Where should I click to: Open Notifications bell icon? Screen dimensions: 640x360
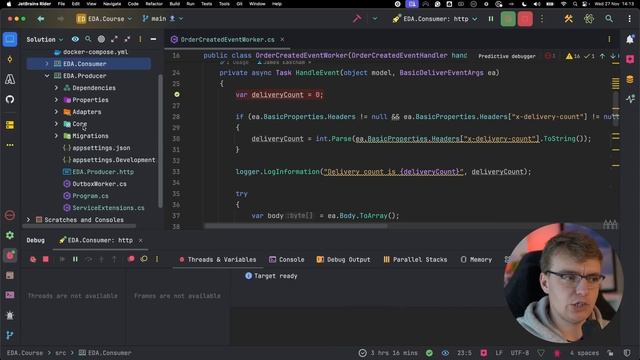pyautogui.click(x=630, y=39)
